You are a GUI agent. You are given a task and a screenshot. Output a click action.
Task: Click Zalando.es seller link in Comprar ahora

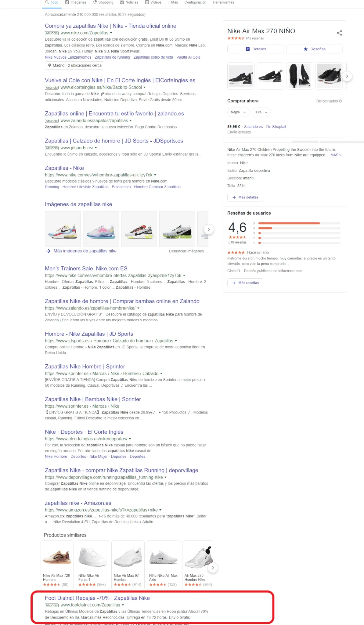click(253, 127)
